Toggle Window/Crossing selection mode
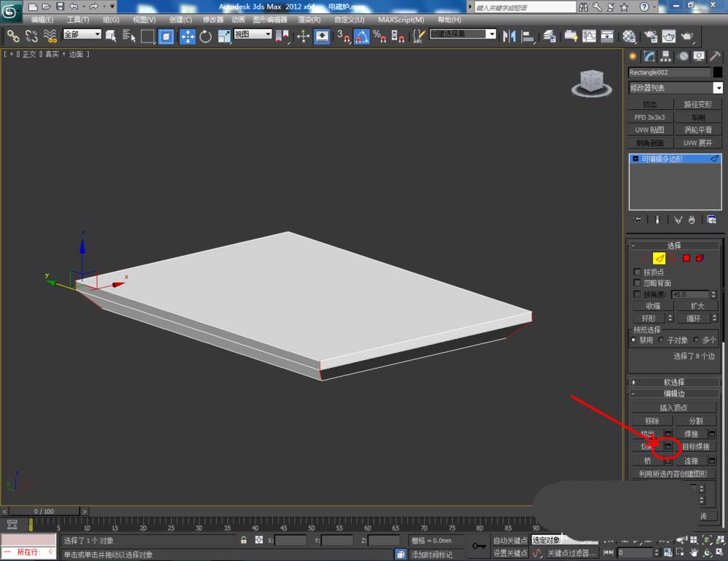Screen dimensions: 728x561 166,36
